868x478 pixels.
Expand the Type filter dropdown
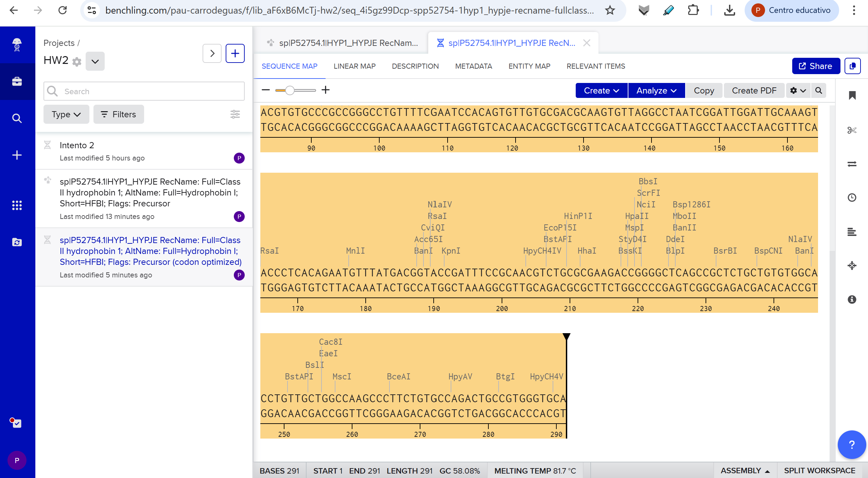point(66,114)
